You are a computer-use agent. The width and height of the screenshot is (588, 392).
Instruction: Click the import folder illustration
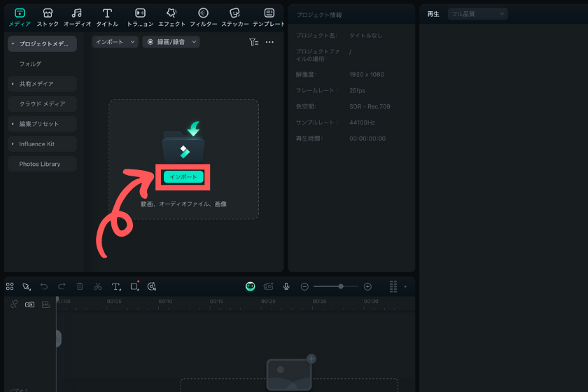click(x=183, y=143)
